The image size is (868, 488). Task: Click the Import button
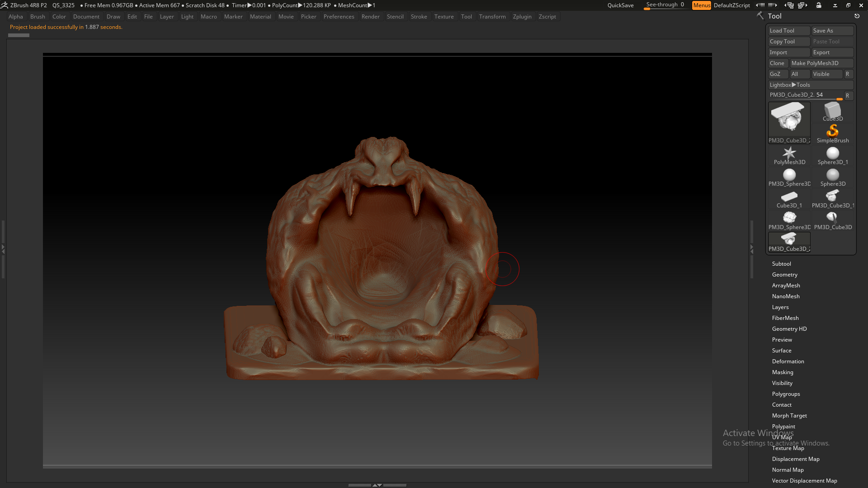789,52
